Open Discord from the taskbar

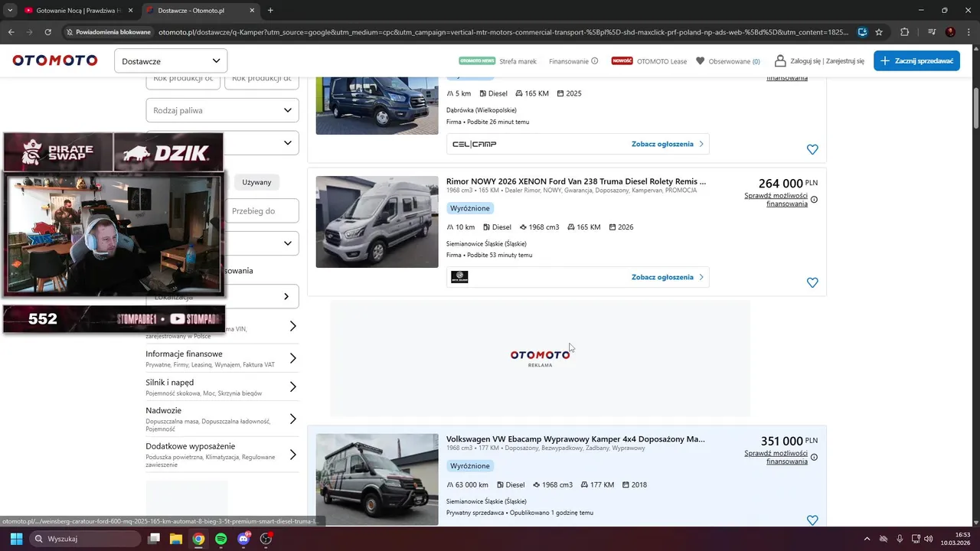tap(243, 539)
